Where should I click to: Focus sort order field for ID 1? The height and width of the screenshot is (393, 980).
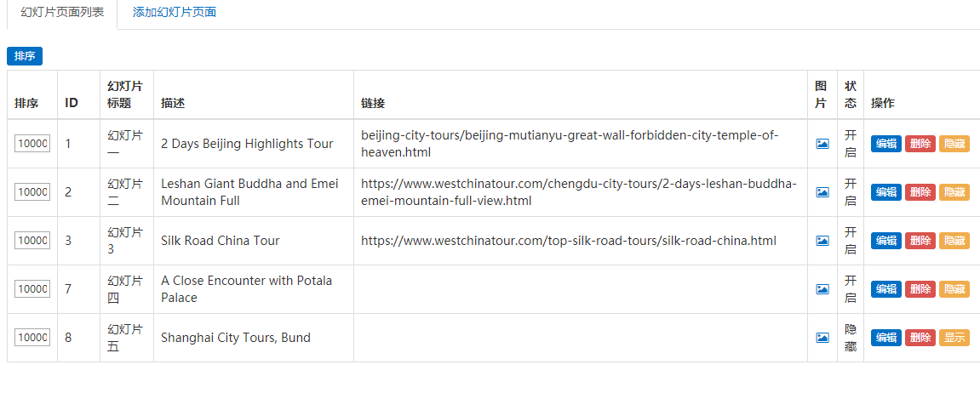(32, 144)
